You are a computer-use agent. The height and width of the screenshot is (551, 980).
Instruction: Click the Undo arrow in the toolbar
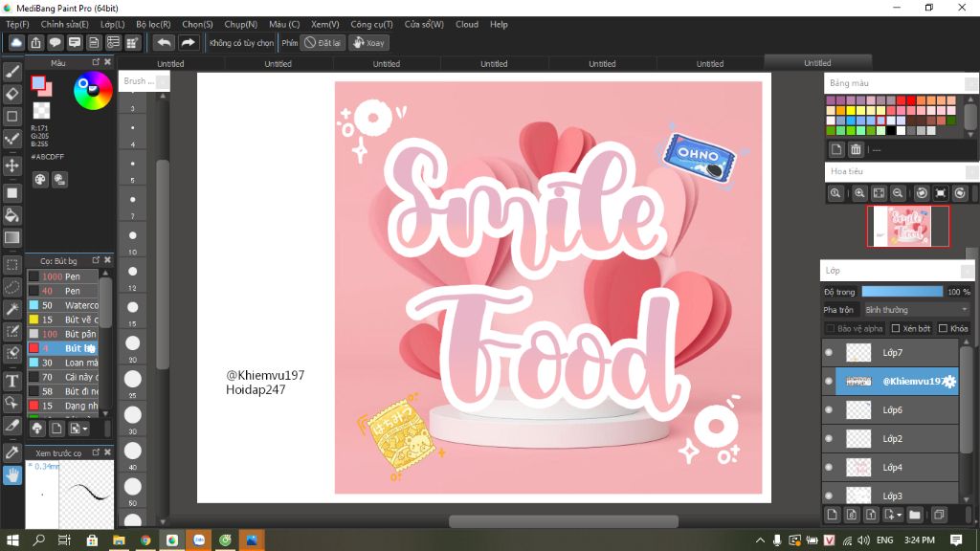point(164,42)
